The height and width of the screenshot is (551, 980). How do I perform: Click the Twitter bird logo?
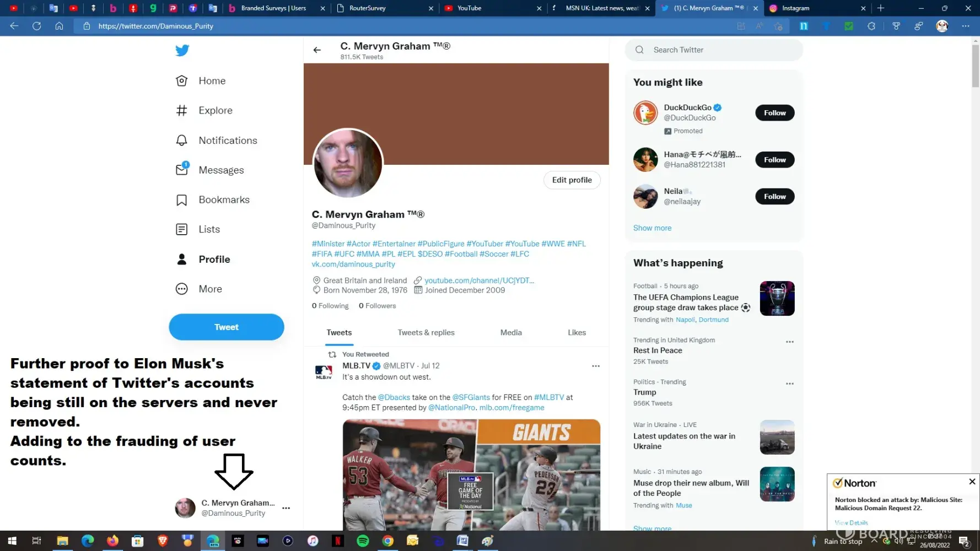(x=182, y=51)
